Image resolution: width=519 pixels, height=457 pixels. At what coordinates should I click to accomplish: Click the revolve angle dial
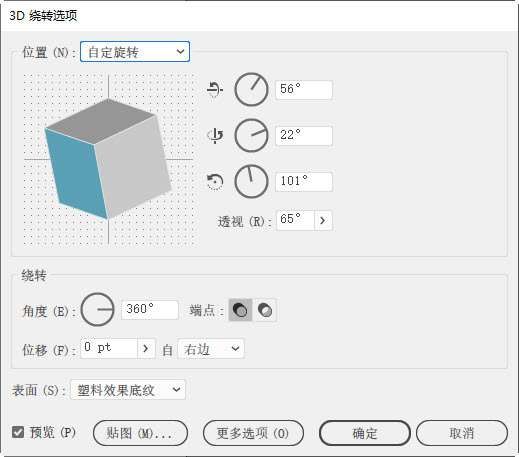(x=98, y=310)
